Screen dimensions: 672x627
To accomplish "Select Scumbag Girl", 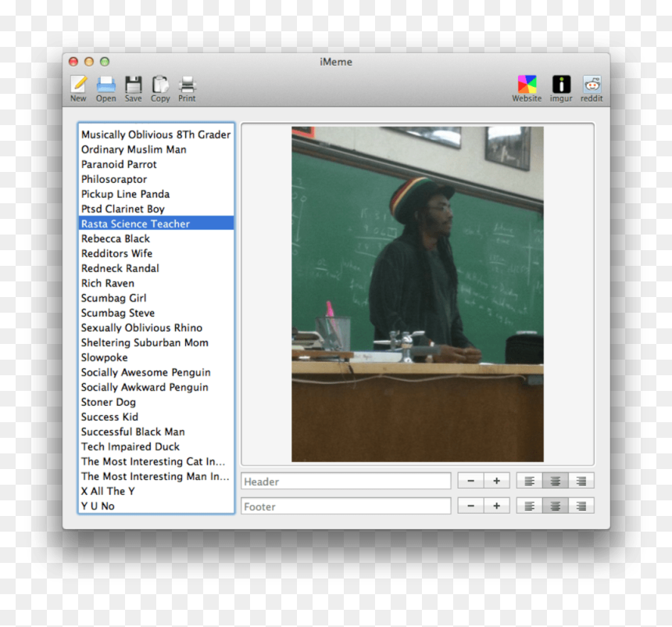I will click(156, 298).
